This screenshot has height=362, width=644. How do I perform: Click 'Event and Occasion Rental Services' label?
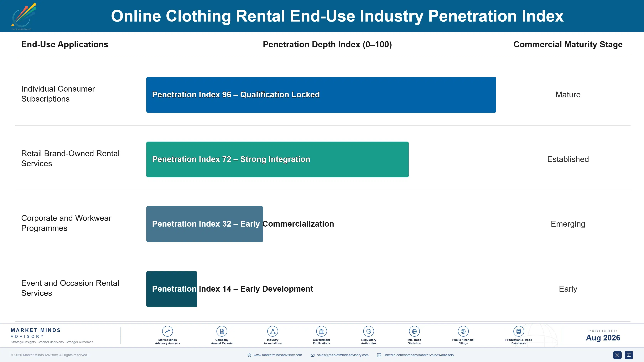click(x=70, y=288)
